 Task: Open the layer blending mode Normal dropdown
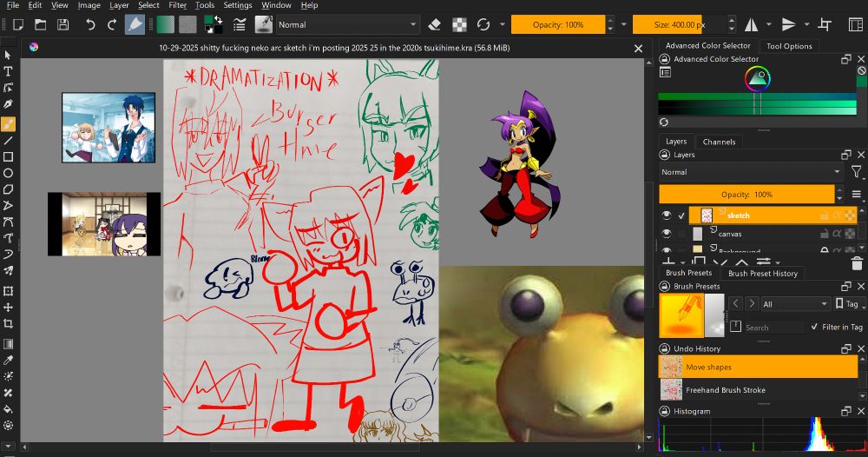751,172
